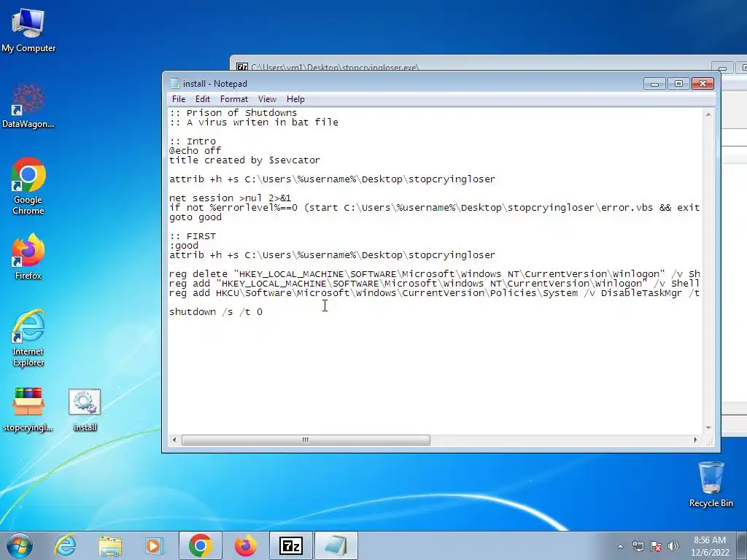Open the My Computer desktop icon
Image resolution: width=747 pixels, height=560 pixels.
point(28,31)
